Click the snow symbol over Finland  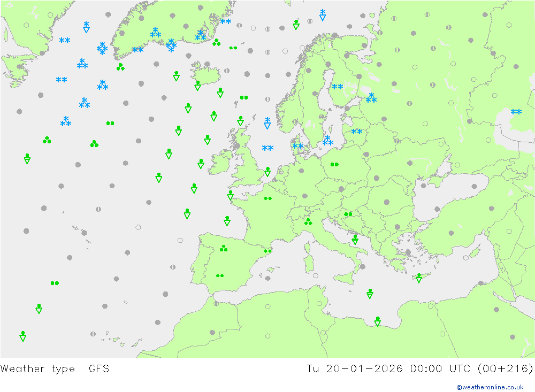(x=338, y=87)
